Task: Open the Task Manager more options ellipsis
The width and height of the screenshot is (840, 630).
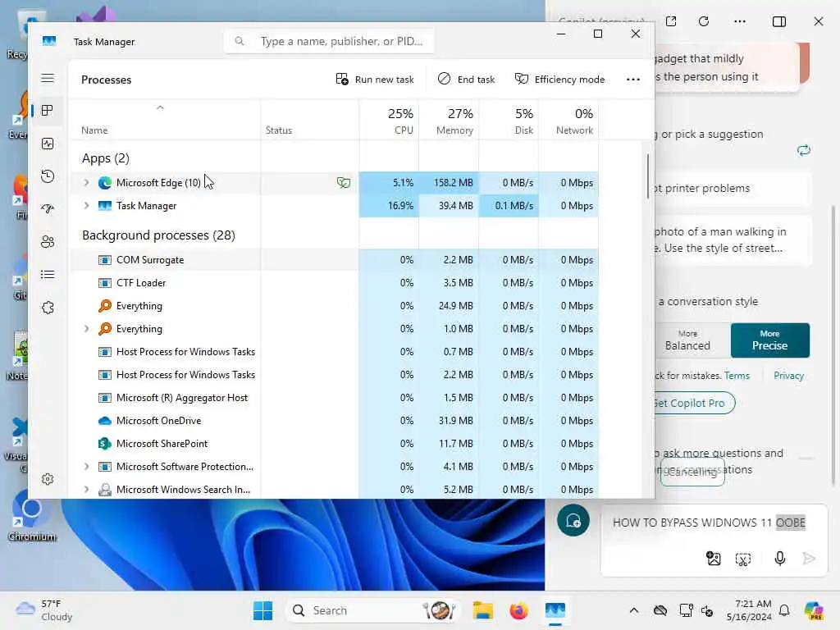Action: pyautogui.click(x=633, y=80)
